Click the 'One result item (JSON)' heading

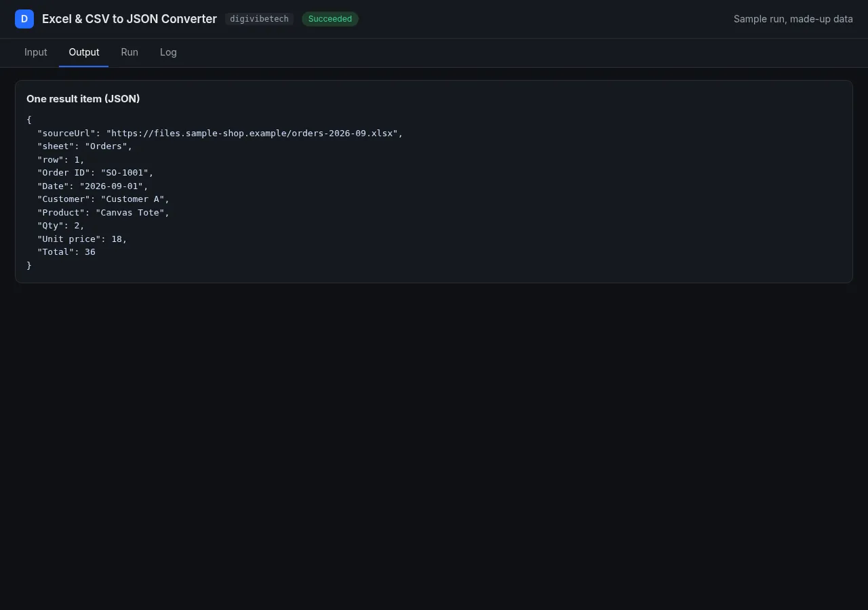(x=83, y=99)
